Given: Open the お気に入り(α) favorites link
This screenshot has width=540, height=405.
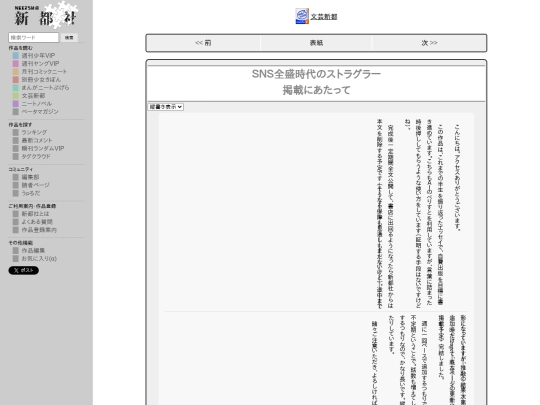Looking at the screenshot, I should tap(39, 258).
